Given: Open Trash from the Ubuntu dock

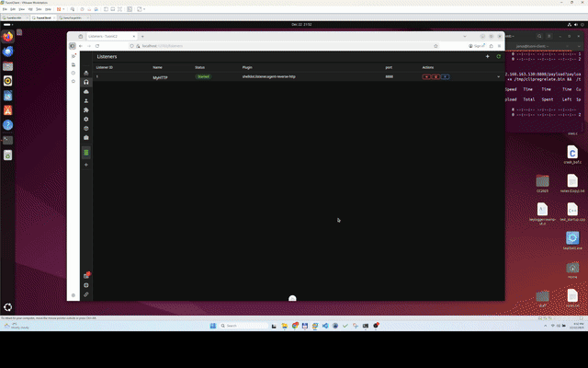Looking at the screenshot, I should pyautogui.click(x=7, y=155).
